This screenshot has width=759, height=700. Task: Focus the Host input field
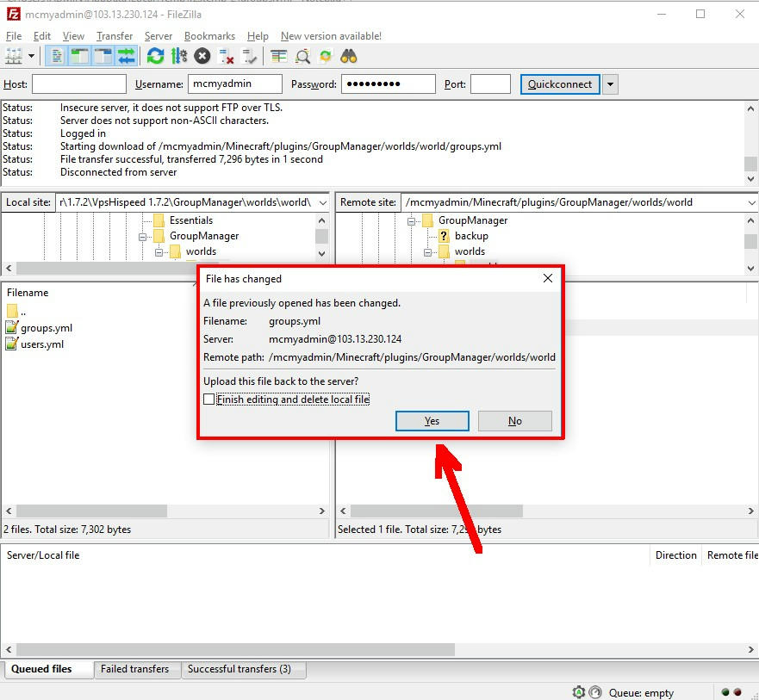pos(79,84)
